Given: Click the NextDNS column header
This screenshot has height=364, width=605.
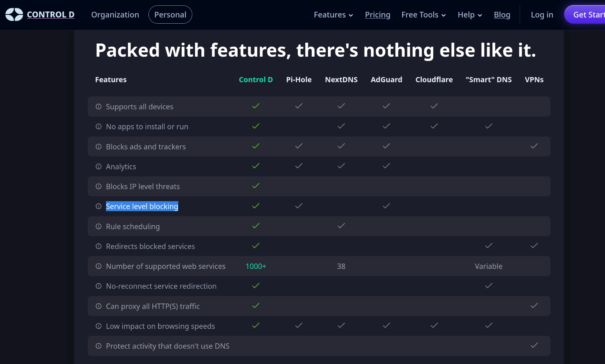Looking at the screenshot, I should (341, 80).
